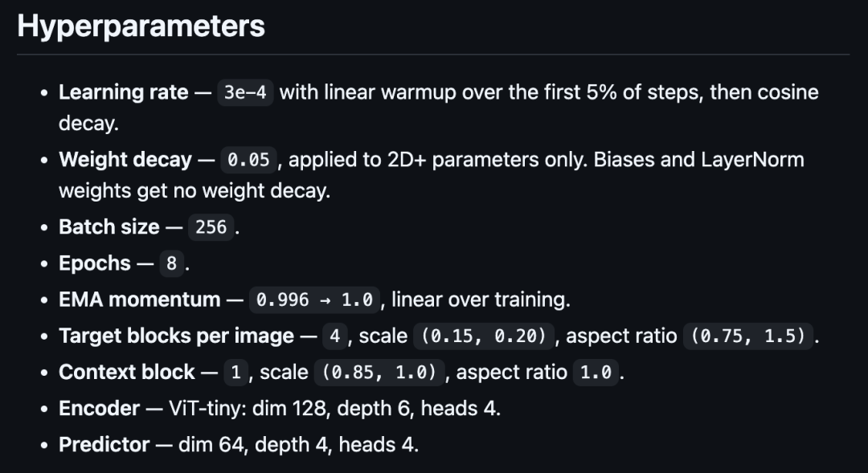This screenshot has height=473, width=868.
Task: Click the bold Context block label
Action: 127,373
